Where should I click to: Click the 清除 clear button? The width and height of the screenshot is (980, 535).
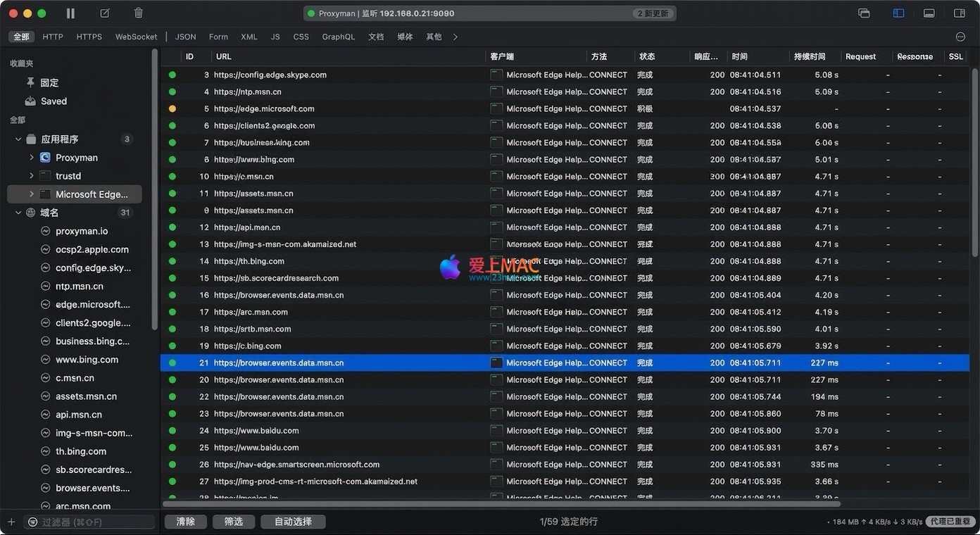tap(186, 522)
